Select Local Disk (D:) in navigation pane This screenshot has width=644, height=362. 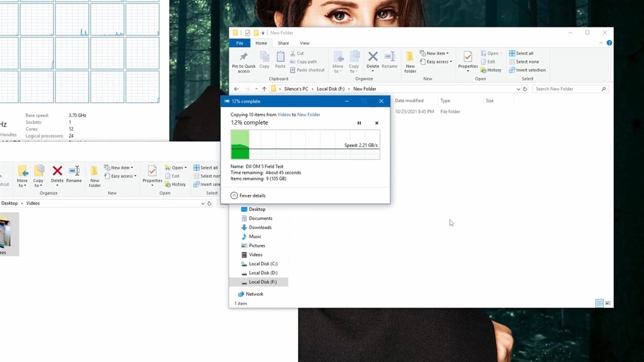click(x=263, y=273)
